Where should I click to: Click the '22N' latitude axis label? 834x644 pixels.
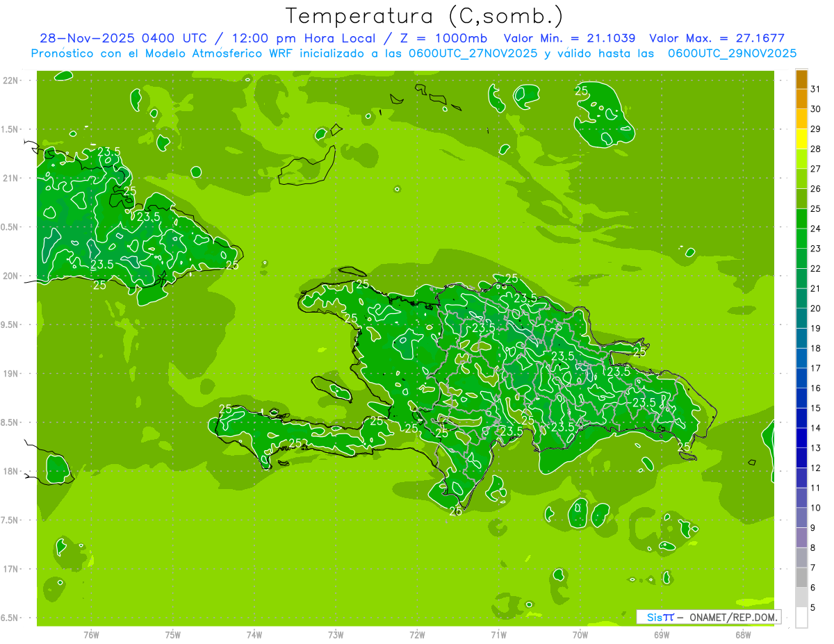pos(11,80)
